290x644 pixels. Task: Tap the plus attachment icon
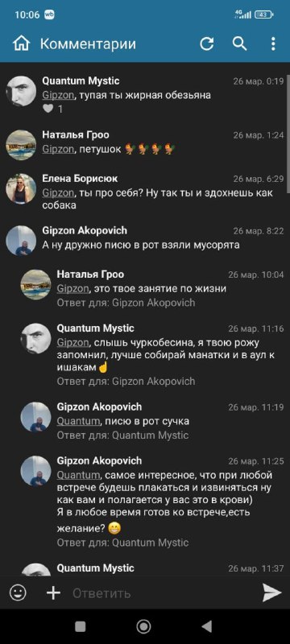click(53, 592)
